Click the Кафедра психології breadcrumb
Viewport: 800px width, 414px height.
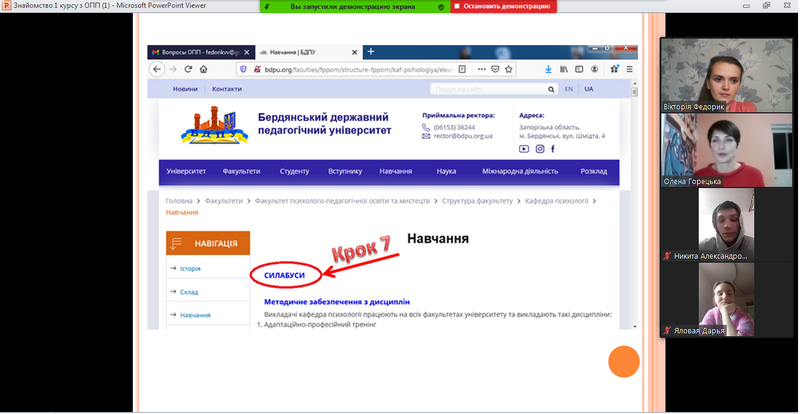click(557, 201)
